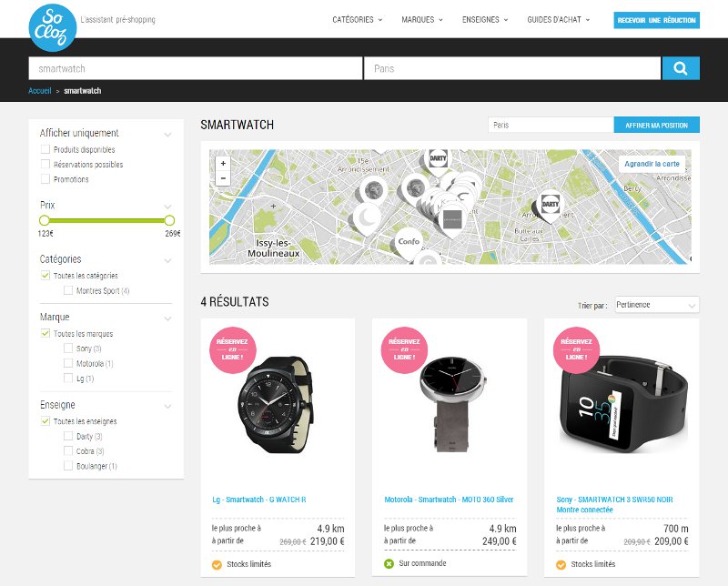Tick the Sony brand checkbox
The width and height of the screenshot is (728, 586).
point(68,349)
